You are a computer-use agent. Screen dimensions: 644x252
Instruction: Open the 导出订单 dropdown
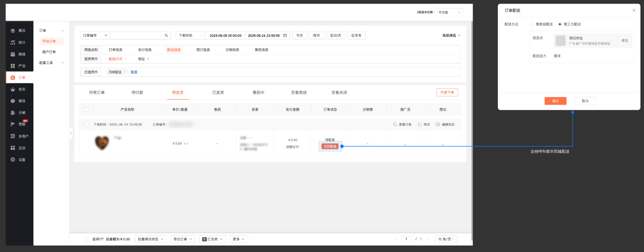tap(183, 239)
